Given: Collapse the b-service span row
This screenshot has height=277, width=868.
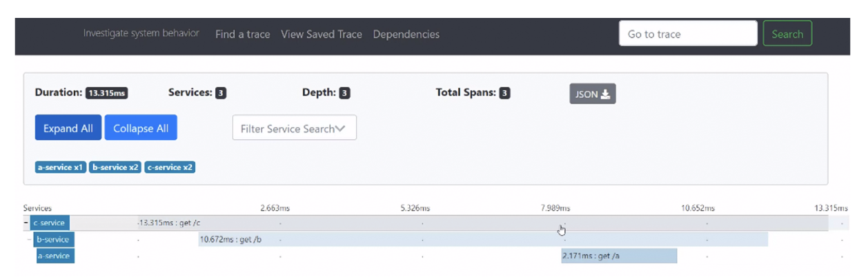Looking at the screenshot, I should pyautogui.click(x=30, y=240).
